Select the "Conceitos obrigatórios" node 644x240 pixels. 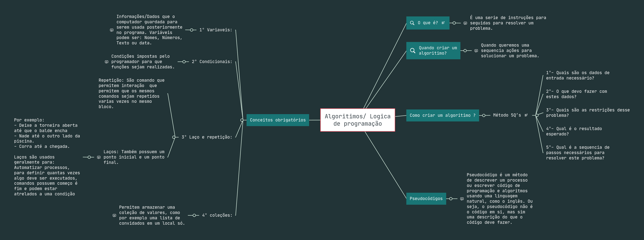click(x=278, y=120)
